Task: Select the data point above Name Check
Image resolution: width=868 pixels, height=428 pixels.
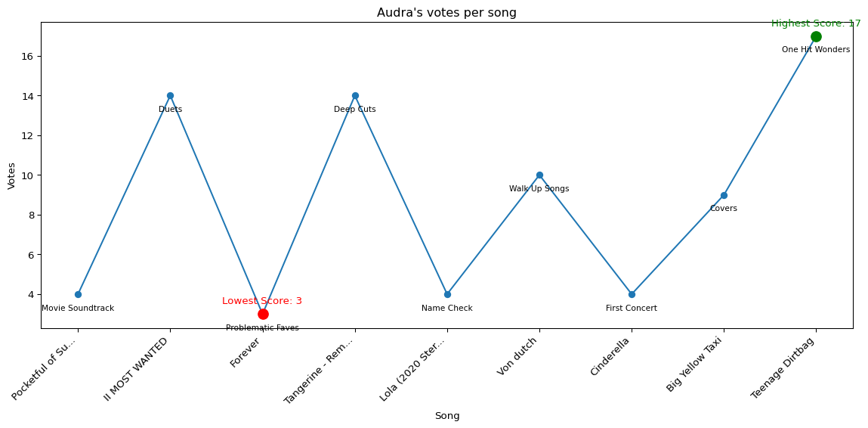Action: (x=447, y=294)
